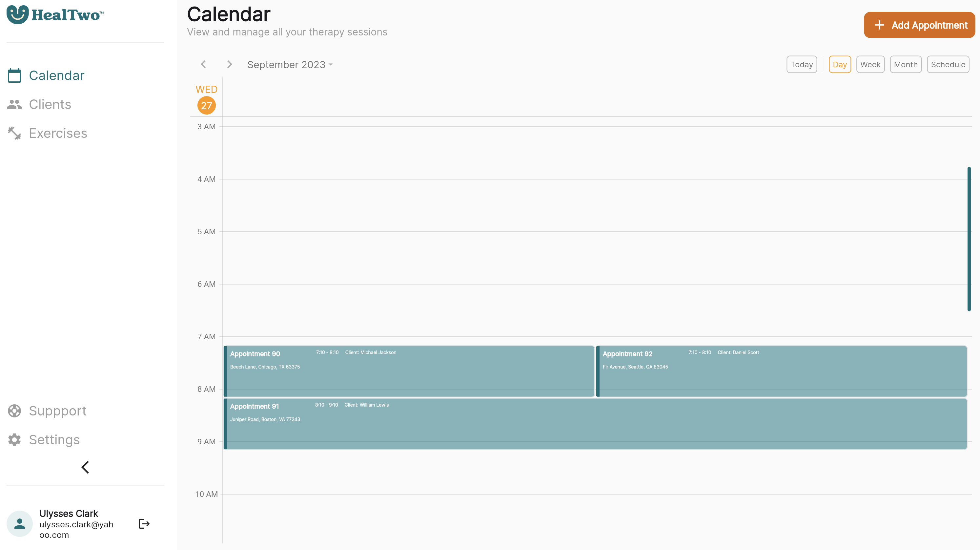Click the Settings icon in sidebar

click(14, 440)
